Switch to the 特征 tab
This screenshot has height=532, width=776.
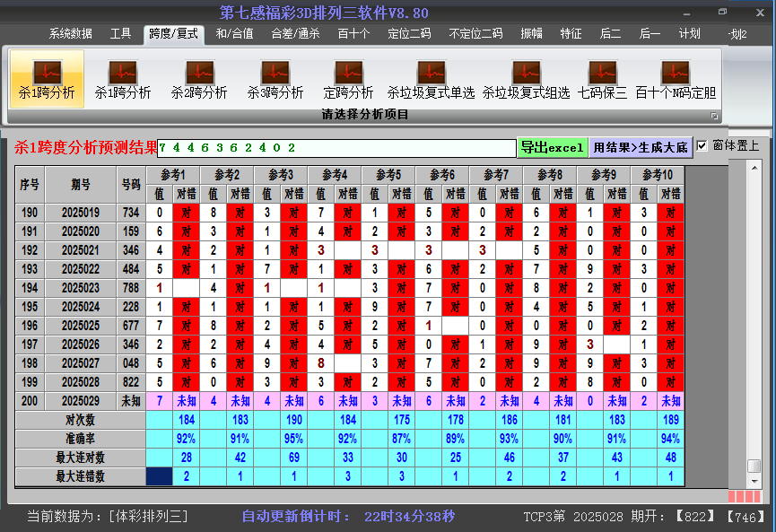pyautogui.click(x=571, y=34)
